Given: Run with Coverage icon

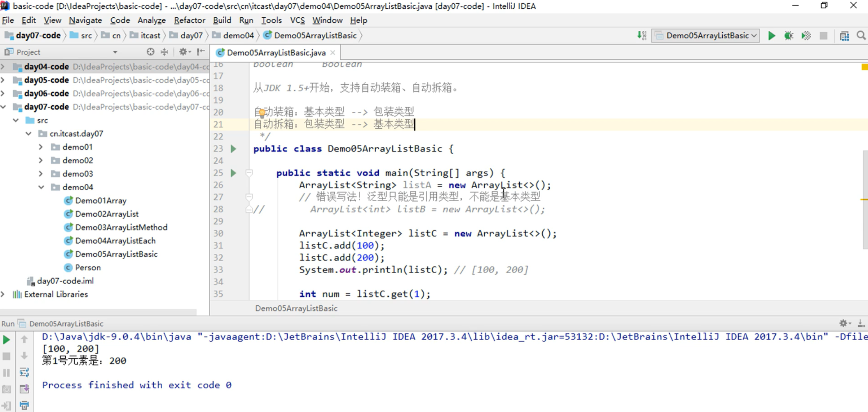Looking at the screenshot, I should (806, 36).
